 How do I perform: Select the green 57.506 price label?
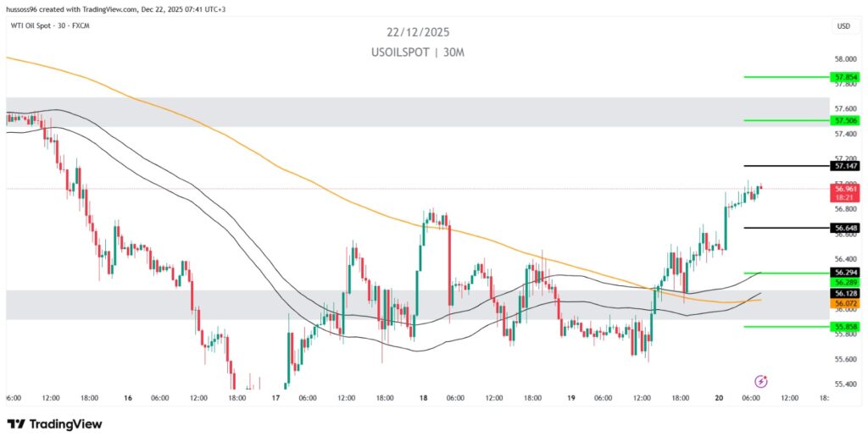click(x=846, y=120)
